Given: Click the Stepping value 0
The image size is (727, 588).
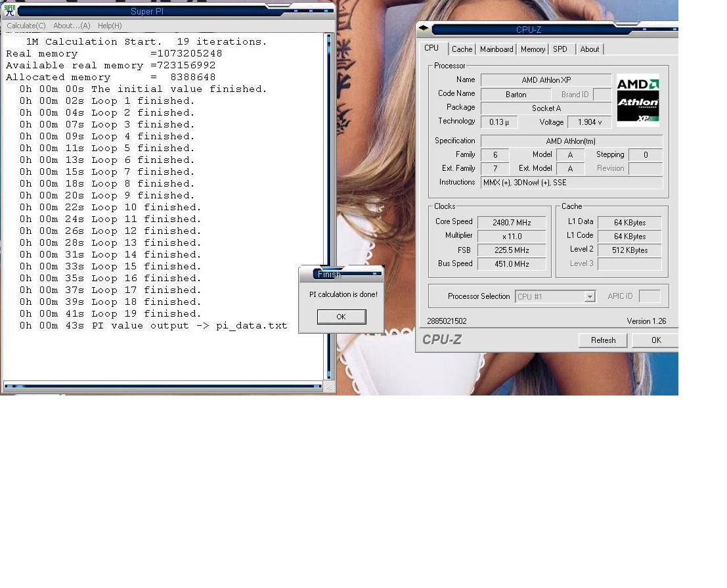Looking at the screenshot, I should click(646, 155).
